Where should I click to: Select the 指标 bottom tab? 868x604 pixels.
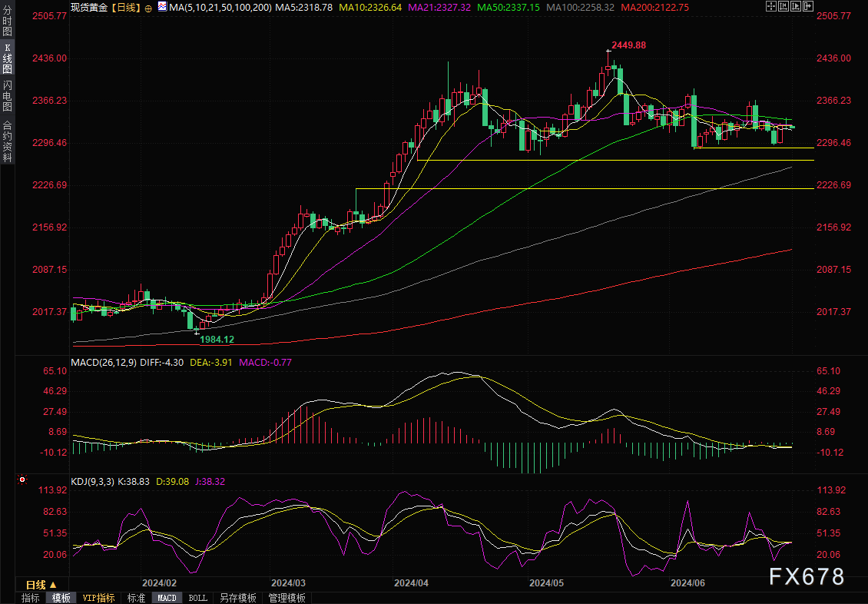tap(30, 598)
